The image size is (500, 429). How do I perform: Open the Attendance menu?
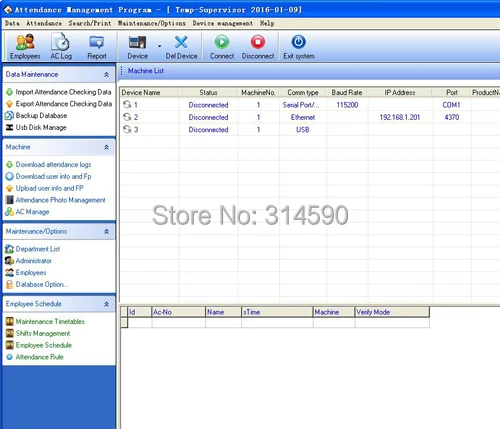click(44, 23)
